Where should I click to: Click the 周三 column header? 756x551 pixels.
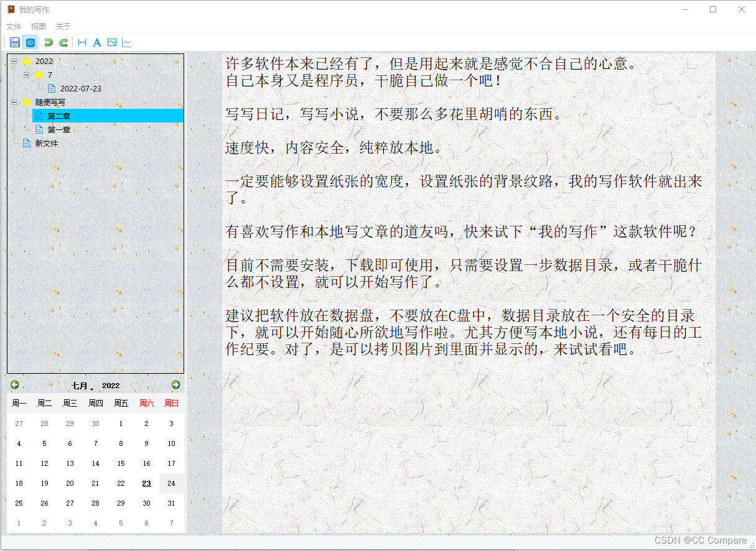(x=70, y=404)
